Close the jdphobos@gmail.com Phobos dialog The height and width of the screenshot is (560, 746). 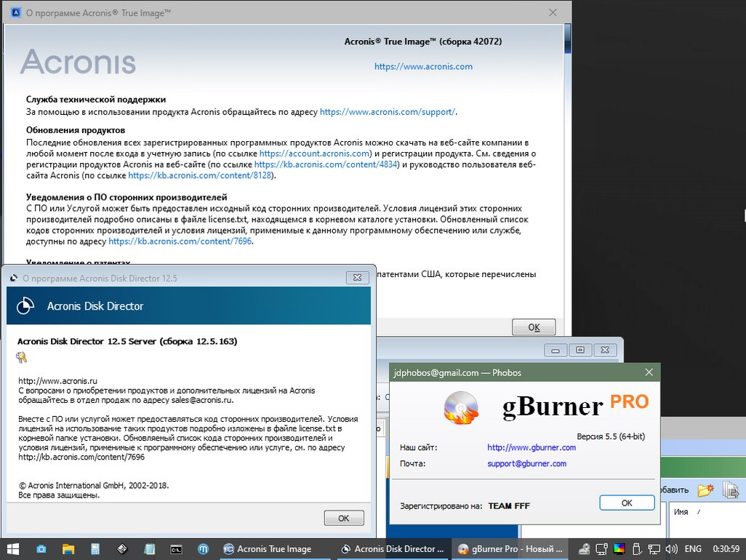click(649, 372)
